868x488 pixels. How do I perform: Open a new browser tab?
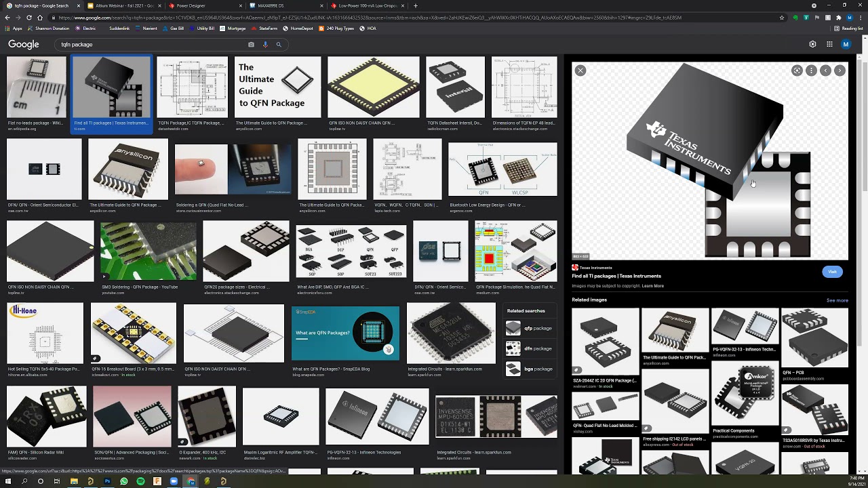(x=416, y=5)
